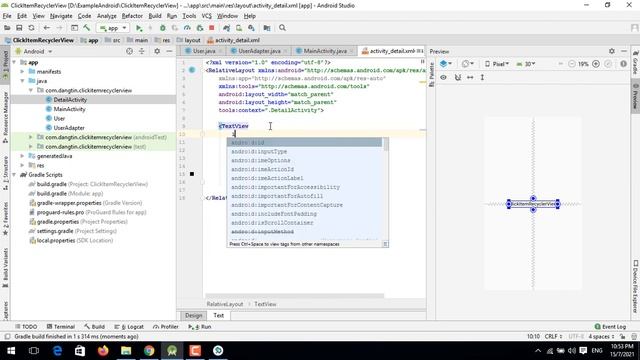Open the app run configuration dropdown

[x=113, y=28]
